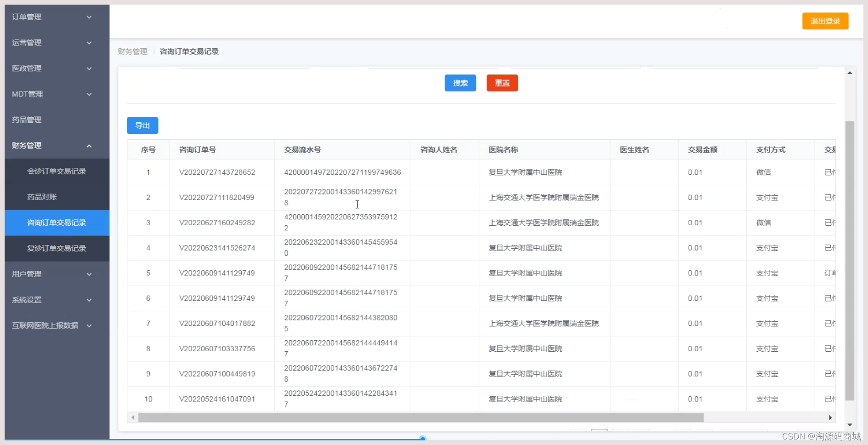Click 退出登录 to log out
Image resolution: width=868 pixels, height=445 pixels.
825,21
